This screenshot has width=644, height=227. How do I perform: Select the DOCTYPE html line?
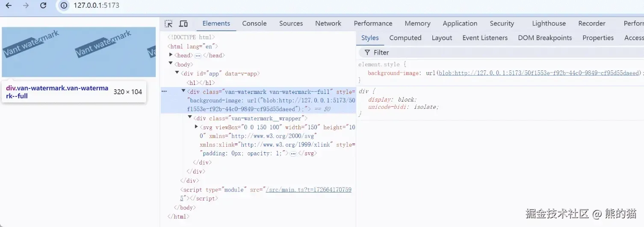point(191,37)
